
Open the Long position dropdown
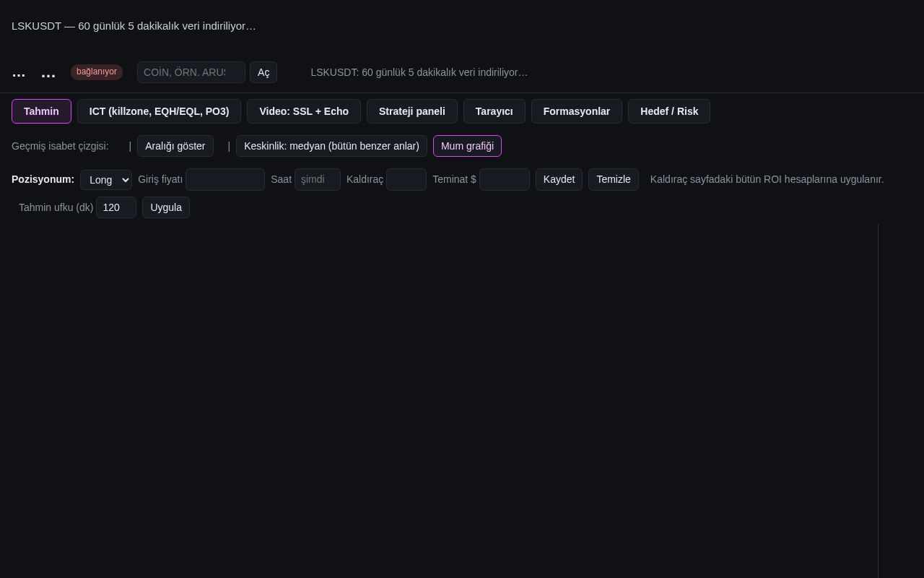(x=106, y=180)
